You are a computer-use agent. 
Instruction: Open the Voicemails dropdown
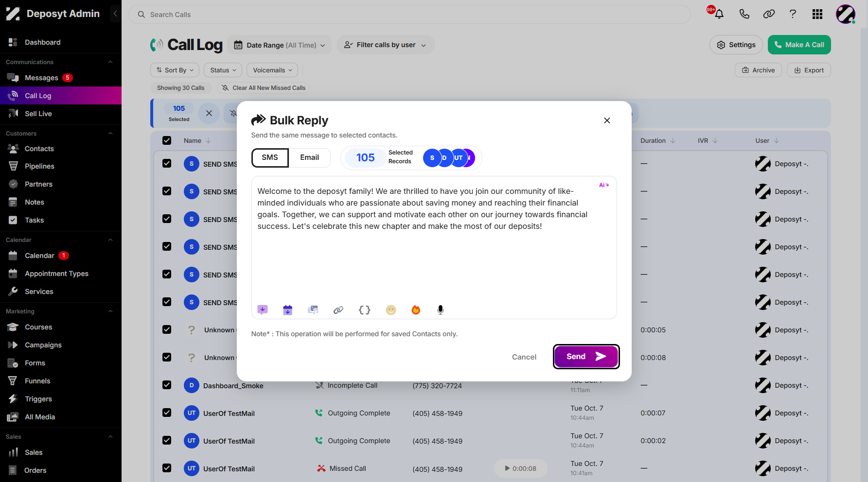coord(272,70)
